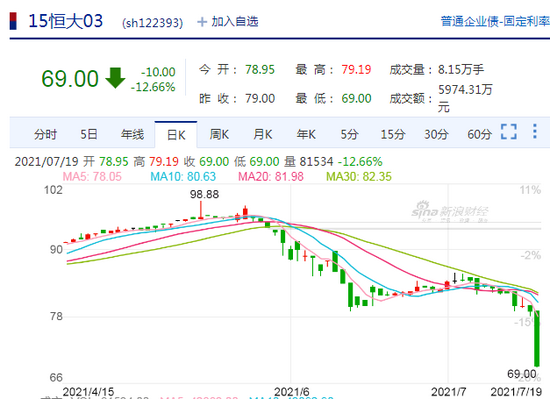This screenshot has width=550, height=399.
Task: Switch to the 分时 tab
Action: (45, 134)
